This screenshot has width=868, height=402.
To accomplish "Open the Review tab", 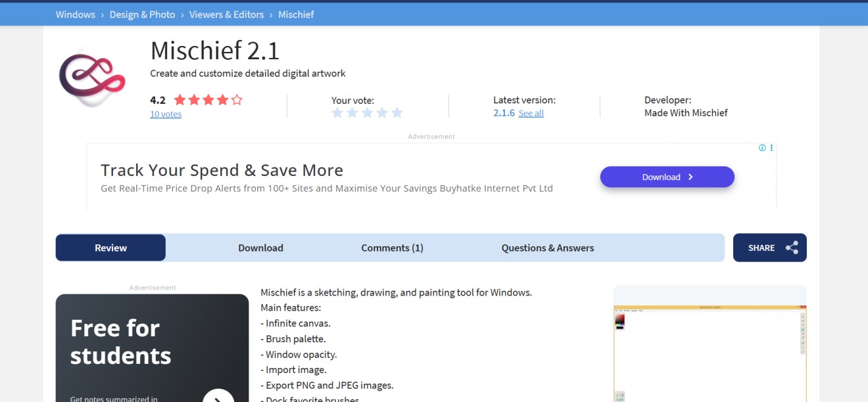I will coord(110,248).
